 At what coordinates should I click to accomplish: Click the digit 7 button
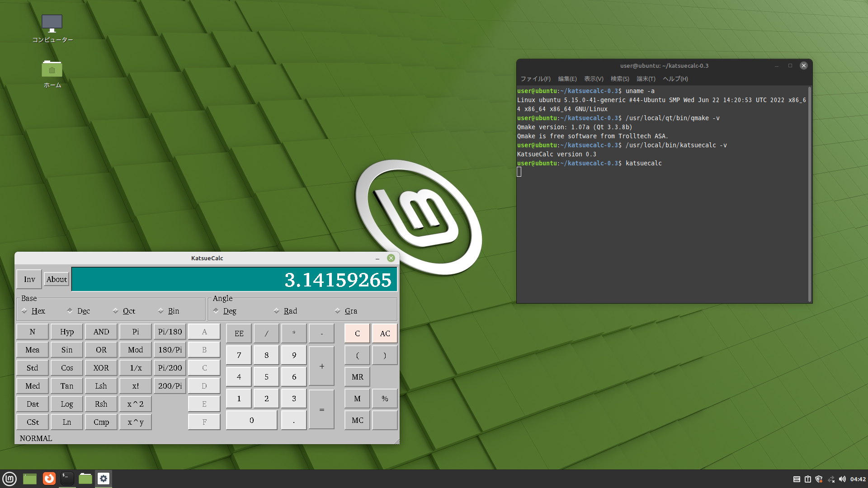point(239,355)
